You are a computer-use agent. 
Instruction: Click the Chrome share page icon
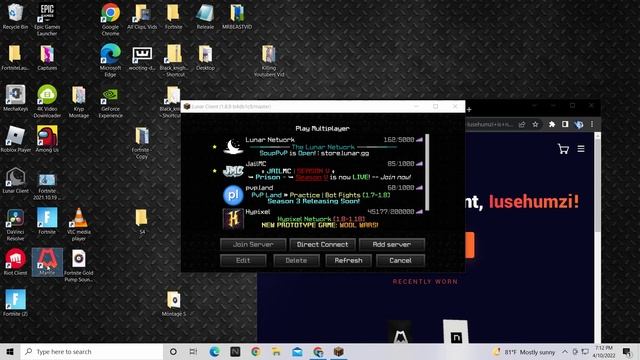coord(522,124)
